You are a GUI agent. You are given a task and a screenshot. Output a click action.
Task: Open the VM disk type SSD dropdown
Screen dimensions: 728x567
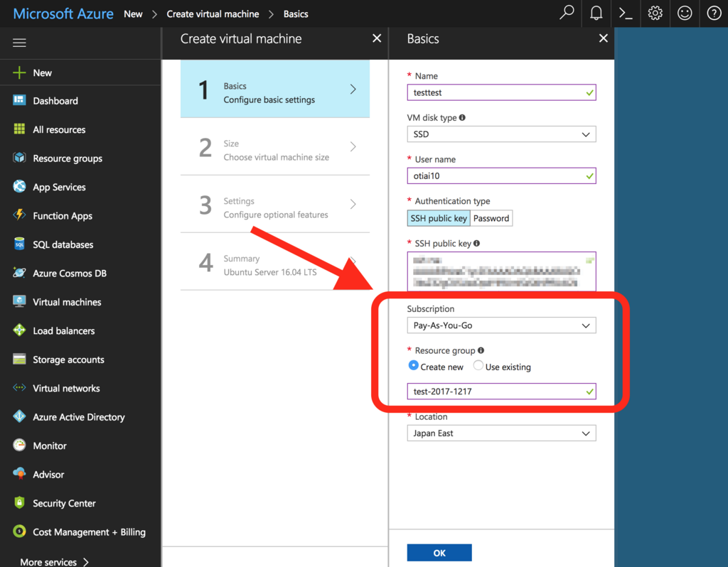(501, 134)
